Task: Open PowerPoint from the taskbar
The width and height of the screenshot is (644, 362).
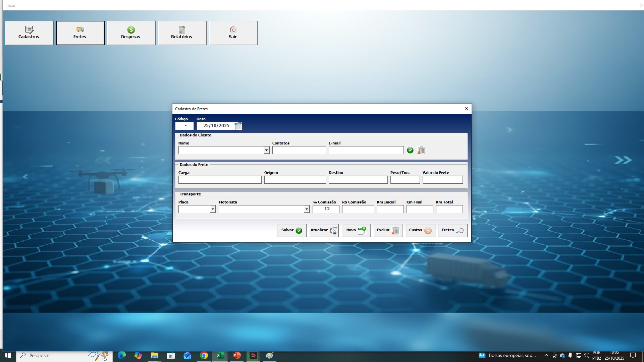Action: click(236, 356)
